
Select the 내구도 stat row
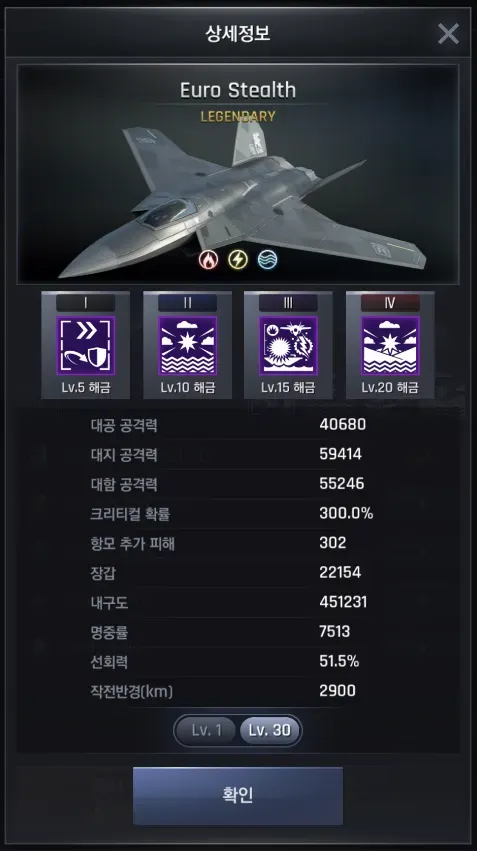[238, 602]
